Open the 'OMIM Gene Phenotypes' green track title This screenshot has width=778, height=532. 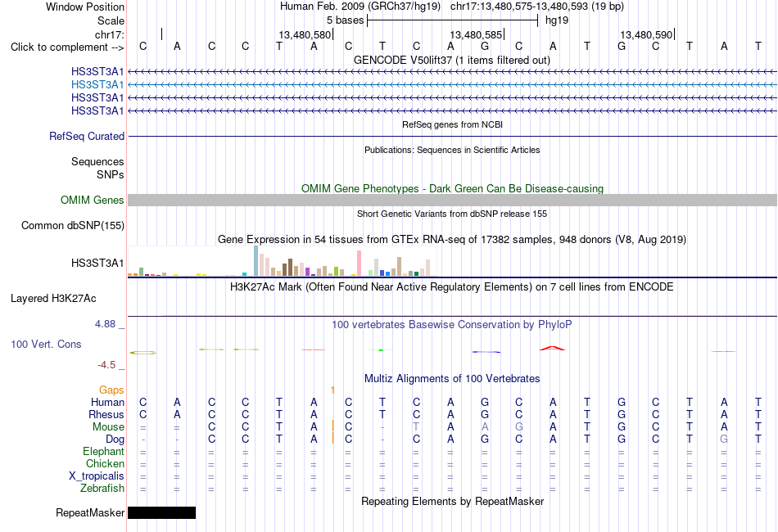[x=452, y=188]
